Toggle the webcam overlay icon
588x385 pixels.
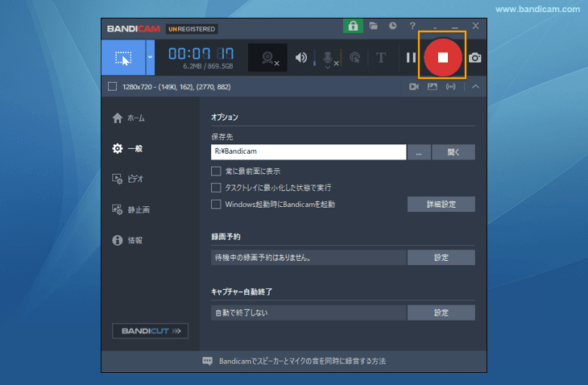(x=267, y=57)
